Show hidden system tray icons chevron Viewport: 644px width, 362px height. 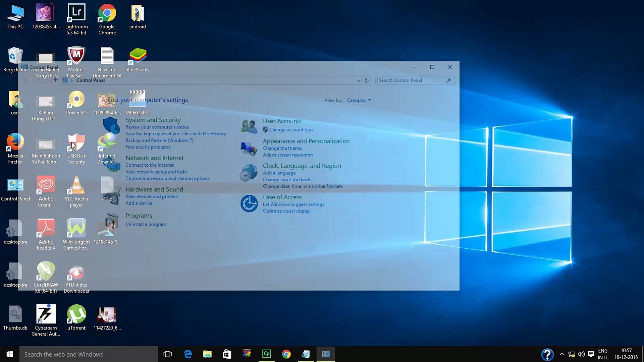(x=562, y=354)
